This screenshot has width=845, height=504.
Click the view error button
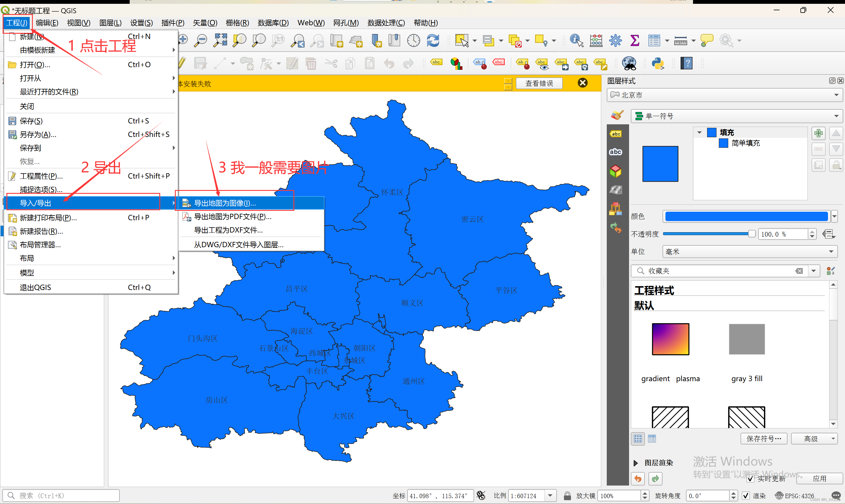(x=539, y=83)
